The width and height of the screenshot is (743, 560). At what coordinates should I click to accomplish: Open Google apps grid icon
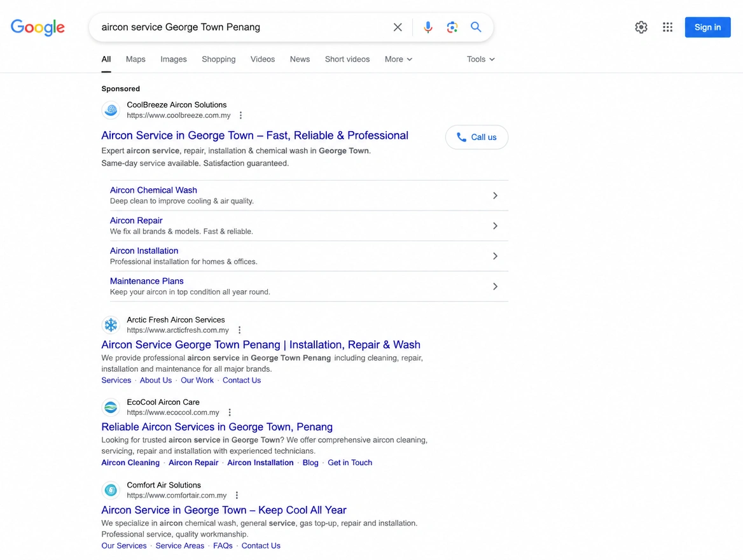pyautogui.click(x=667, y=27)
